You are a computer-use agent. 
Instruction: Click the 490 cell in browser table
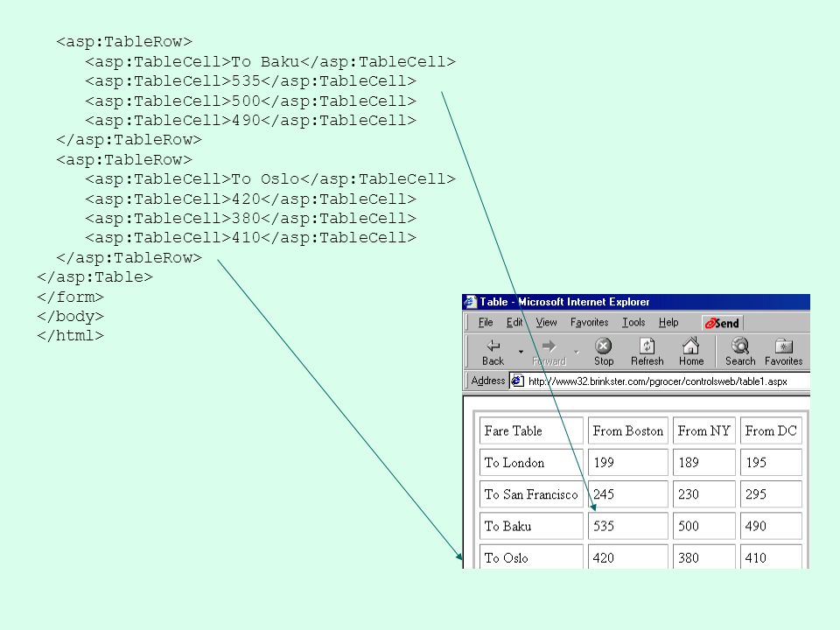[x=771, y=526]
